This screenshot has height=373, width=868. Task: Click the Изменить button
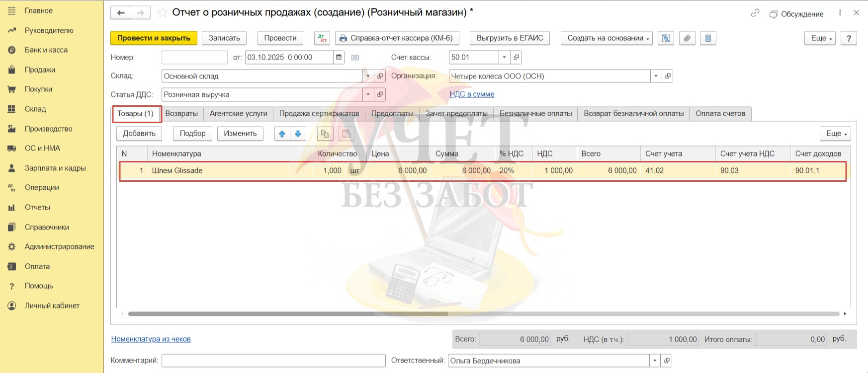[240, 134]
